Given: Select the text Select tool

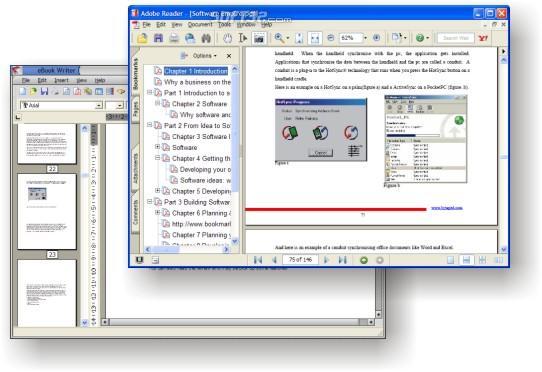Looking at the screenshot, I should [243, 38].
